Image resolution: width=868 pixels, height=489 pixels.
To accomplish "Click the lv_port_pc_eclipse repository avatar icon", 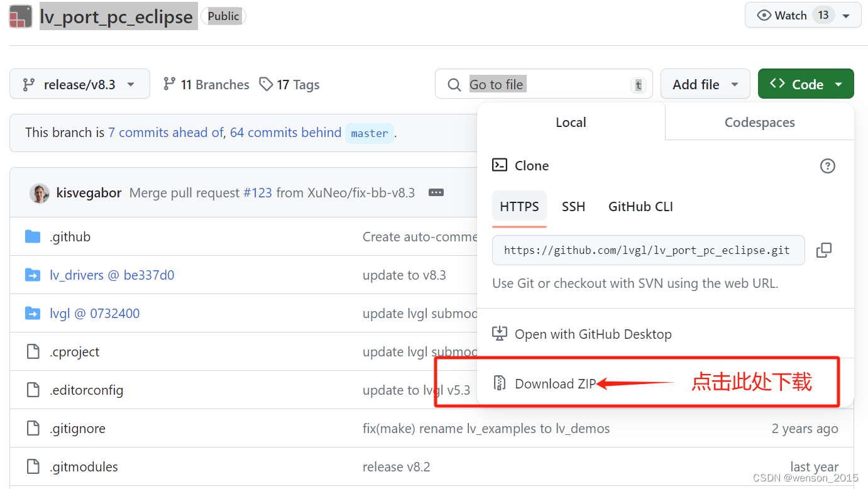I will [x=20, y=16].
